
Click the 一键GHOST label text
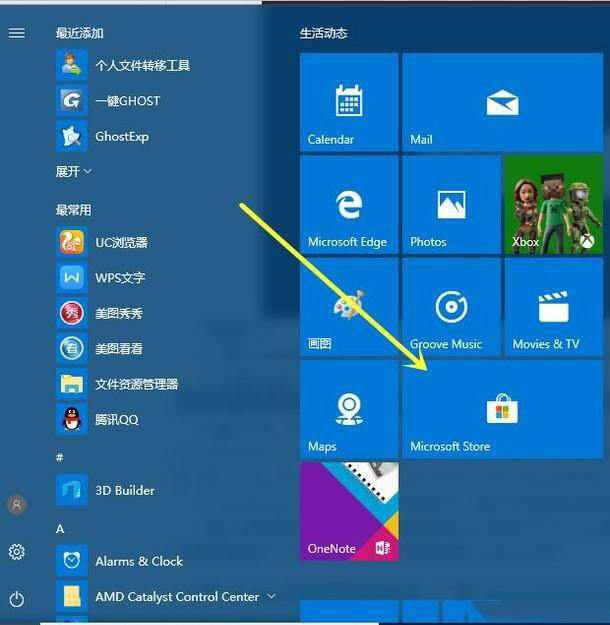tap(128, 101)
